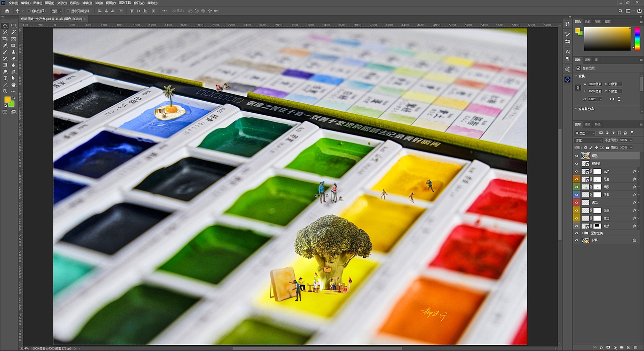Open the 窗口(W) menu
The height and width of the screenshot is (351, 644).
139,3
